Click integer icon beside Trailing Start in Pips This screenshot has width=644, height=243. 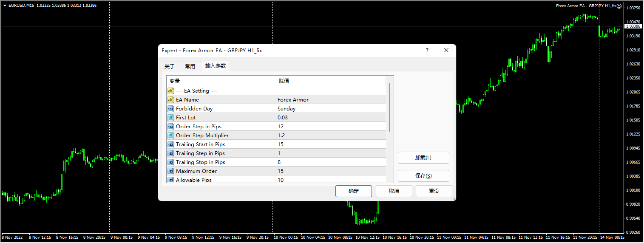point(171,144)
